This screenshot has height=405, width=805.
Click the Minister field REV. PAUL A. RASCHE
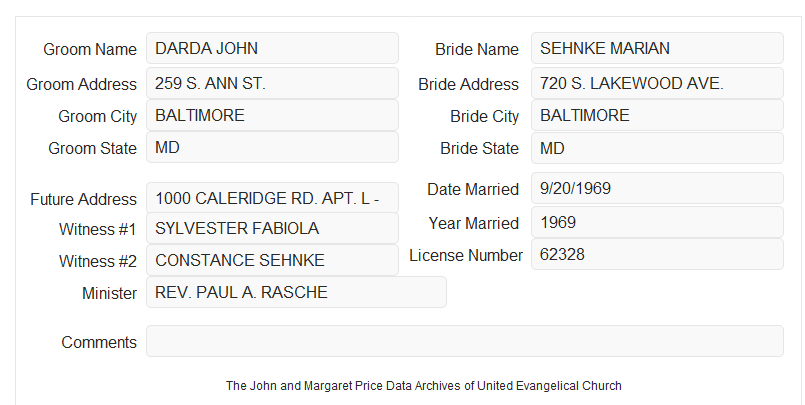[x=296, y=292]
